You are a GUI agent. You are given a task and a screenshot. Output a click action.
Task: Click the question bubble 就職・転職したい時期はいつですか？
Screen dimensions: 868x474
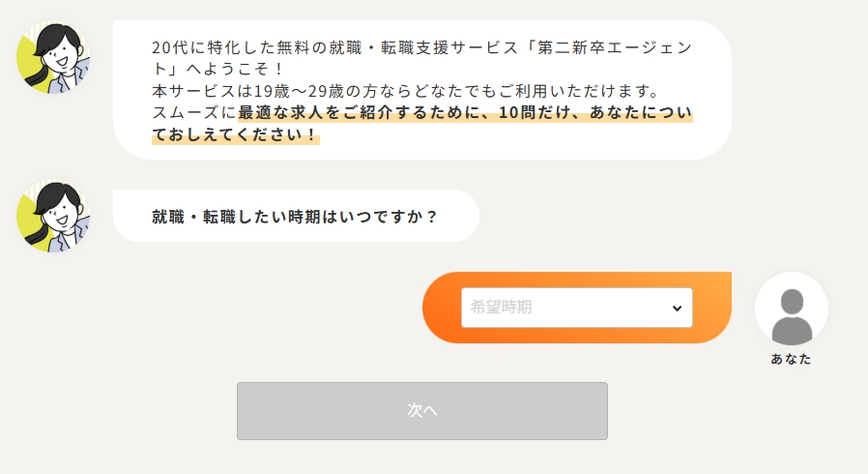[295, 217]
